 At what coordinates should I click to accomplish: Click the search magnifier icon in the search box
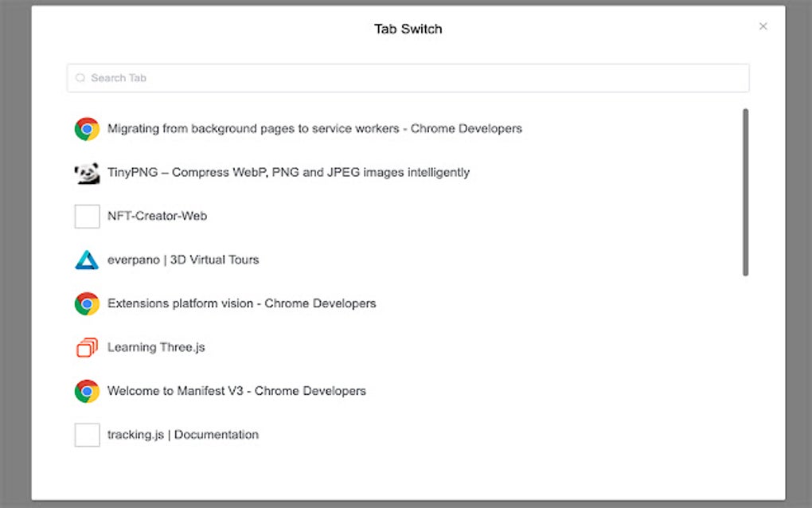80,78
